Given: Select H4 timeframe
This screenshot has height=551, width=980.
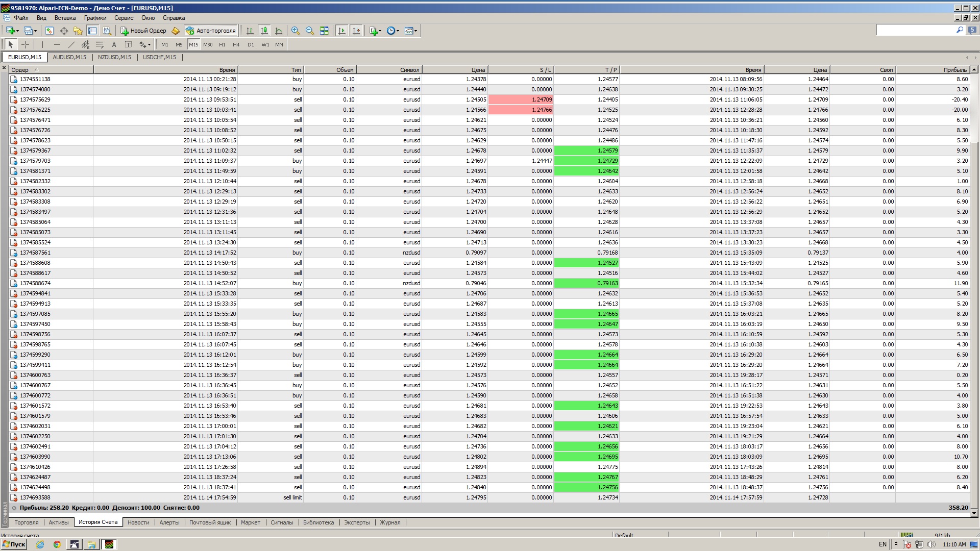Looking at the screenshot, I should pyautogui.click(x=236, y=44).
